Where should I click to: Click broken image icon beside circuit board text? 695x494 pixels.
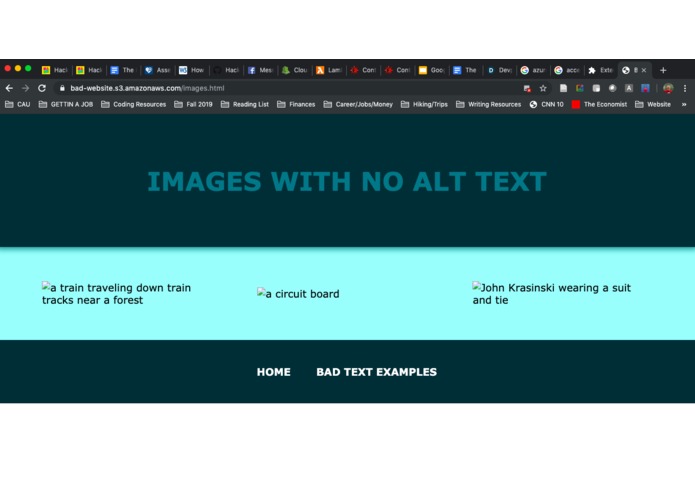click(x=261, y=292)
